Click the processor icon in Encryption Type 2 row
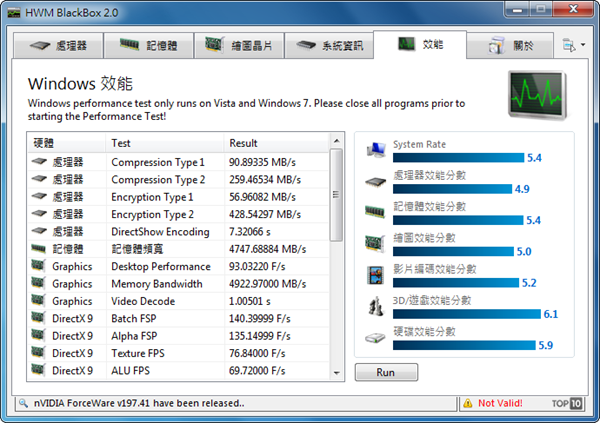 39,214
